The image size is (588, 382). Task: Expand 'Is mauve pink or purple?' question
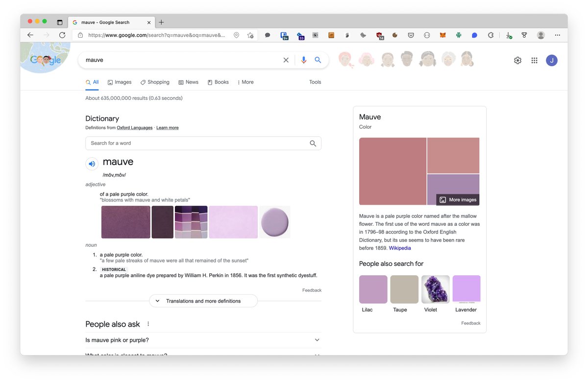(203, 340)
